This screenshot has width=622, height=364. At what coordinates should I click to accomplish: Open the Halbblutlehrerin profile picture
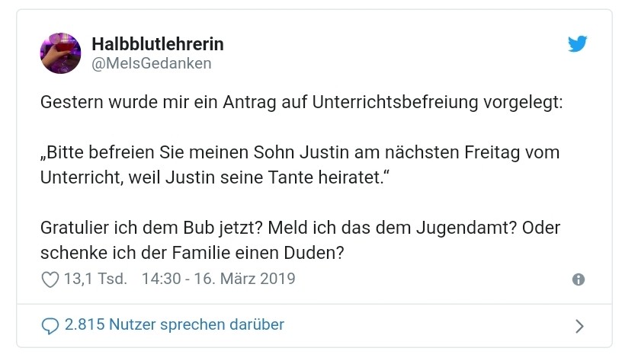60,53
